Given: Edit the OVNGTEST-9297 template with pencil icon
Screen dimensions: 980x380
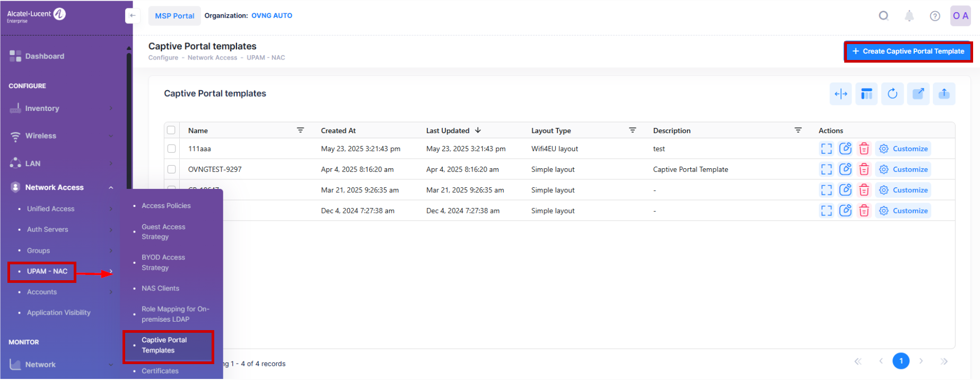Looking at the screenshot, I should [x=845, y=169].
